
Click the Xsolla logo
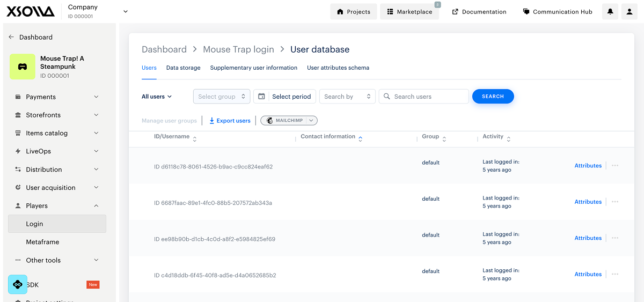[x=31, y=12]
